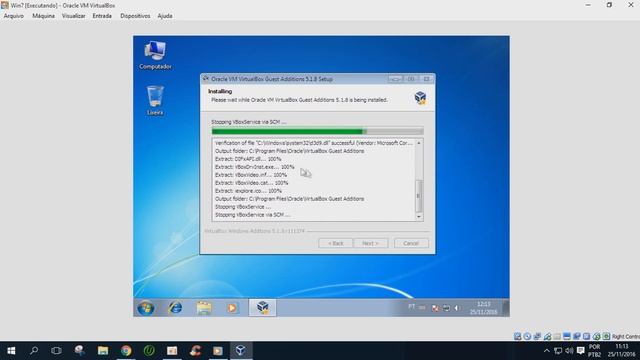The height and width of the screenshot is (360, 640).
Task: Click PT language indicator in guest taskbar
Action: point(411,307)
